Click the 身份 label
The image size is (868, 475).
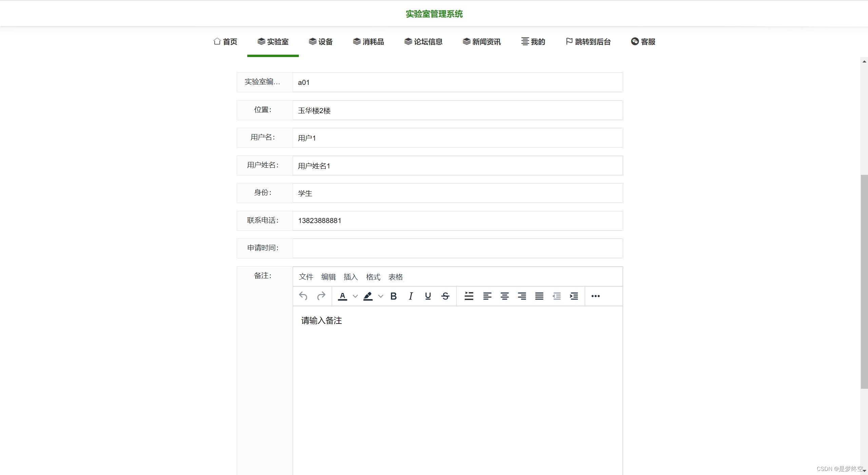coord(263,193)
